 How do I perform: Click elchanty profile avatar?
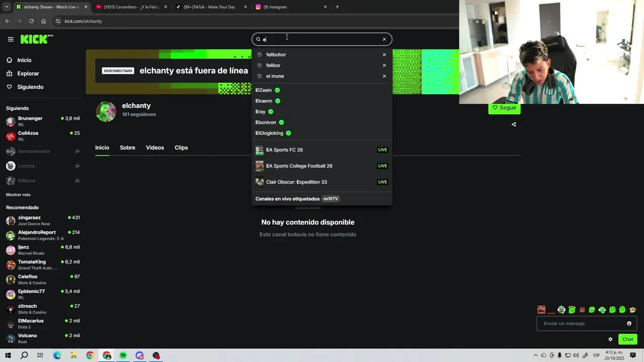106,112
